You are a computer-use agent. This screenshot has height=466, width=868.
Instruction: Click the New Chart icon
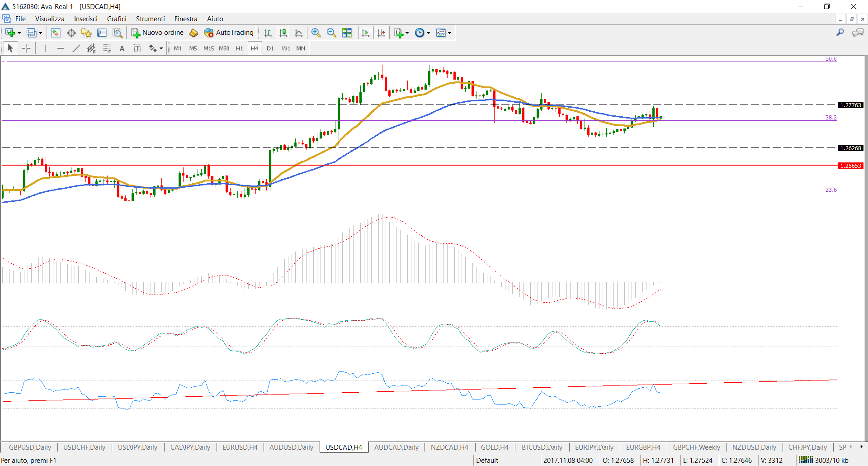point(10,33)
